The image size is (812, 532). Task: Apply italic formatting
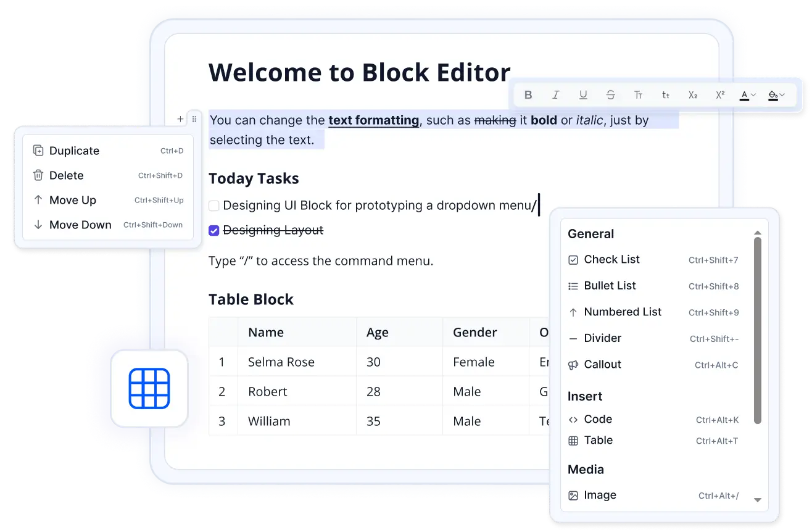(555, 94)
